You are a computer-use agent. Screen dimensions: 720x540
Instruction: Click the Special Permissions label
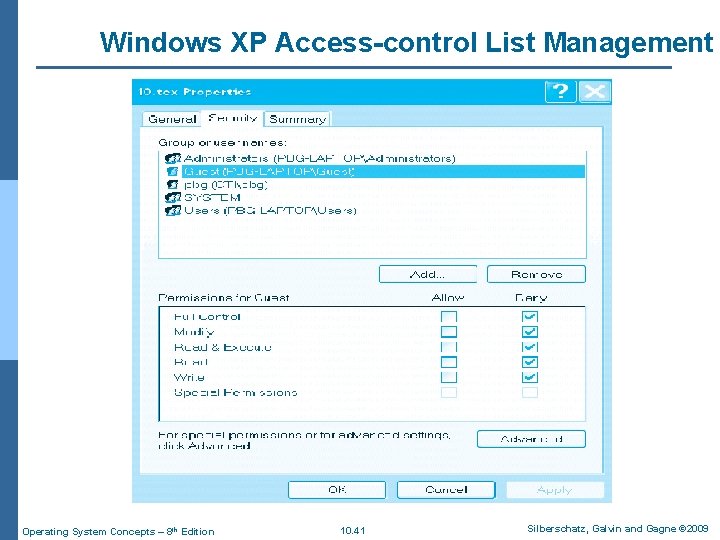pyautogui.click(x=236, y=393)
